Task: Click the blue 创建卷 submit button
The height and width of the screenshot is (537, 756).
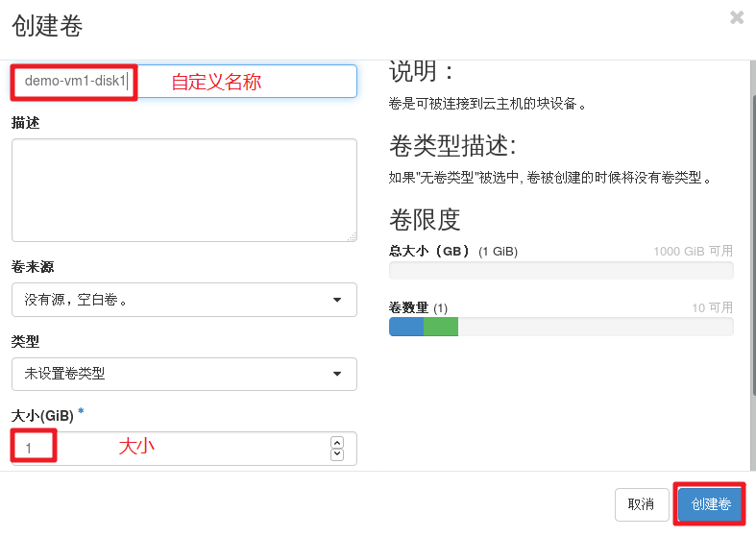Action: tap(711, 503)
